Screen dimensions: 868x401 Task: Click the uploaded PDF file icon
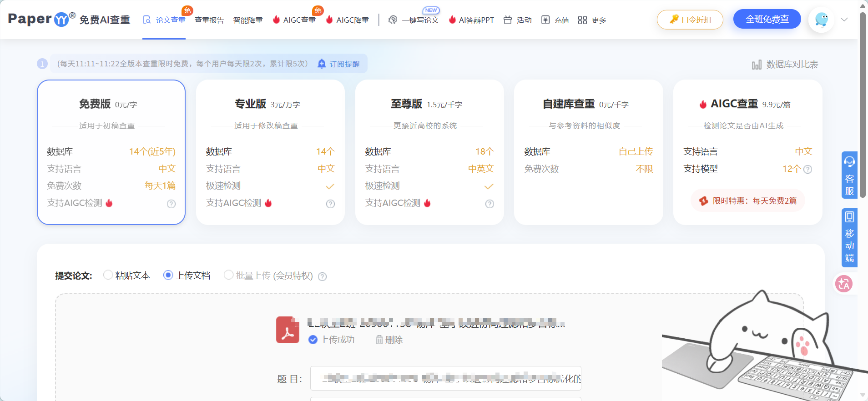coord(288,330)
